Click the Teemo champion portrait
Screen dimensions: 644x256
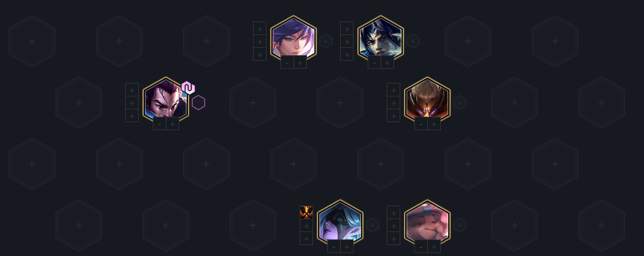click(x=427, y=223)
